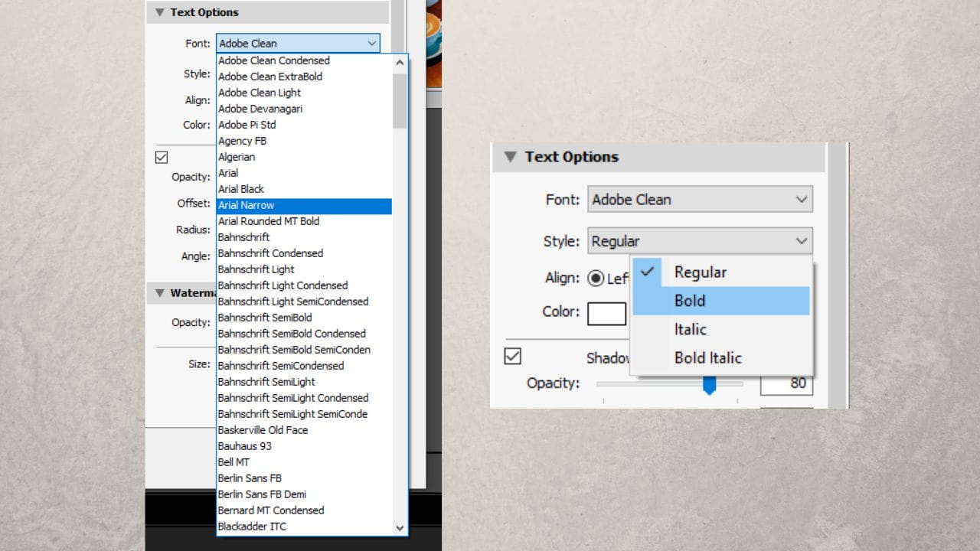Choose Bold in the Style menu
Viewport: 980px width, 551px height.
click(721, 301)
